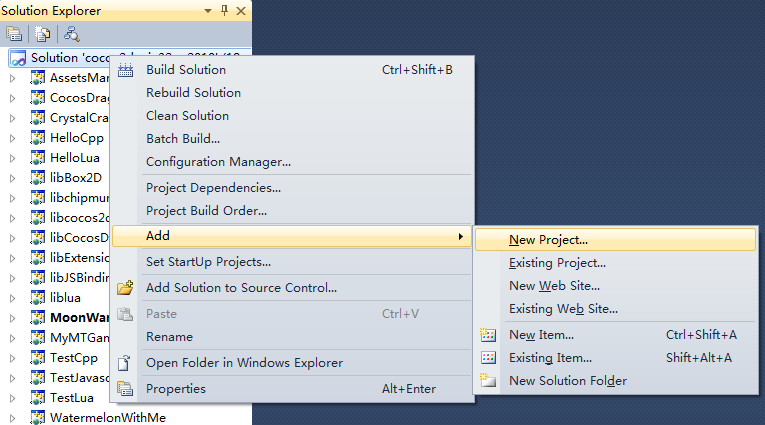Screen dimensions: 765x425
Task: Click the New Item icon in submenu
Action: pos(488,335)
